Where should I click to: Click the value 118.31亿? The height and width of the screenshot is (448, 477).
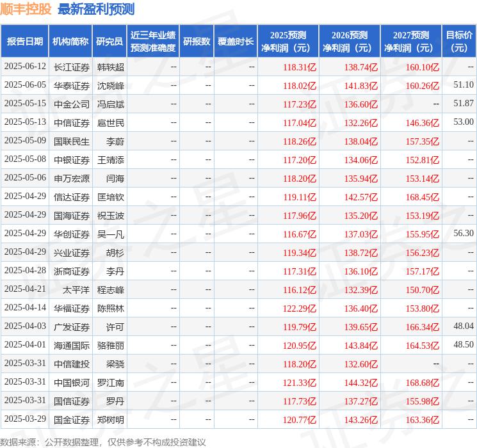point(300,67)
